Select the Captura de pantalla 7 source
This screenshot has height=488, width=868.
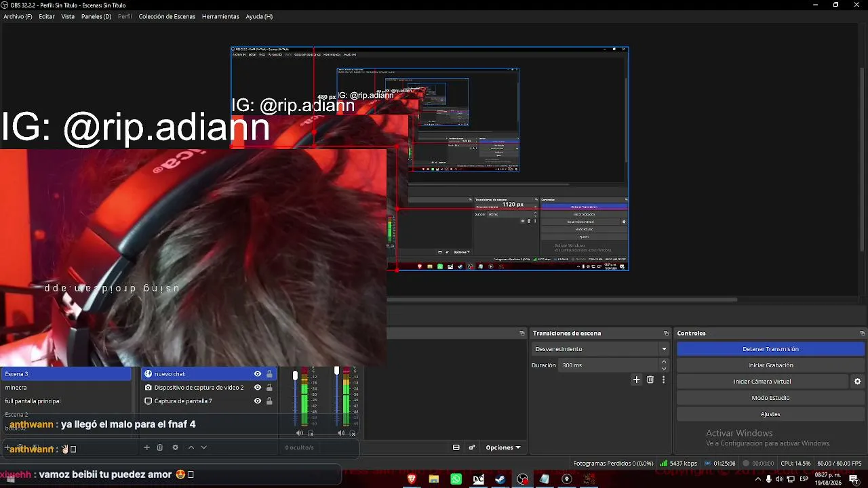click(x=208, y=401)
